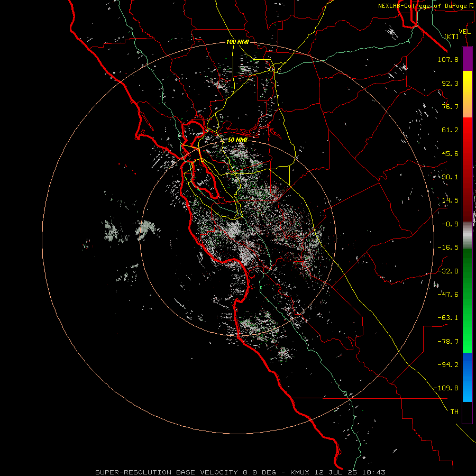Select the 107.8 velocity scale value

[x=448, y=59]
